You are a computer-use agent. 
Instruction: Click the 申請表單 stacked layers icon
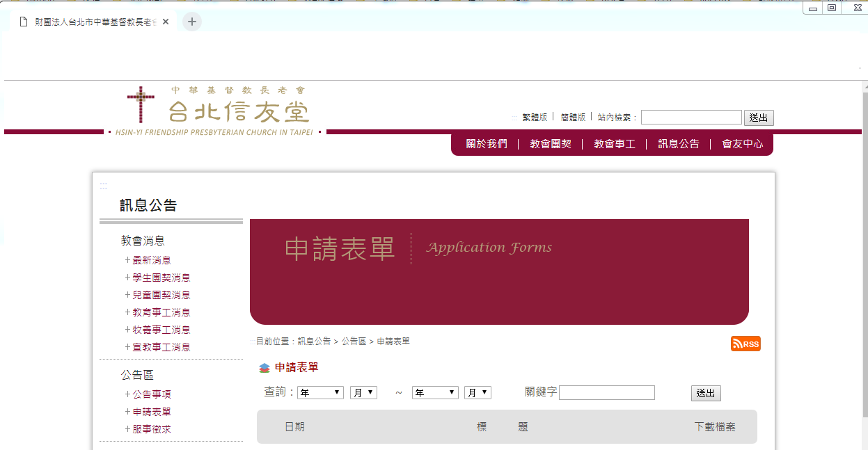pos(265,368)
